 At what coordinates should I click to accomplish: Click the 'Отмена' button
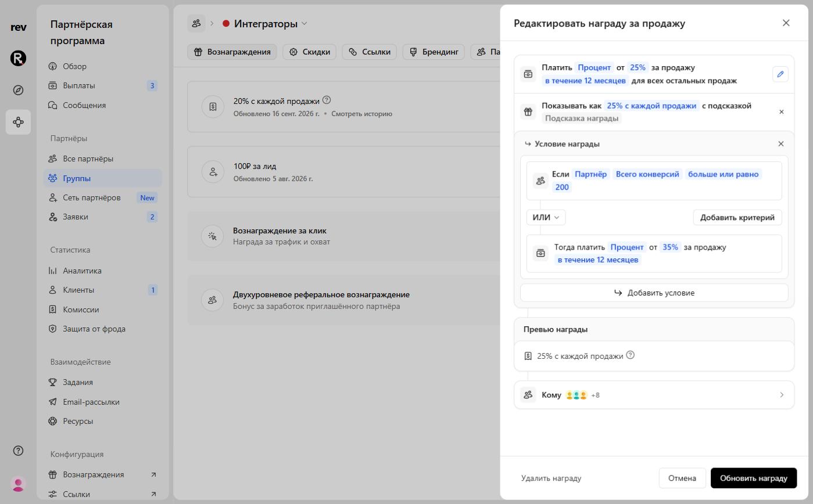(682, 478)
